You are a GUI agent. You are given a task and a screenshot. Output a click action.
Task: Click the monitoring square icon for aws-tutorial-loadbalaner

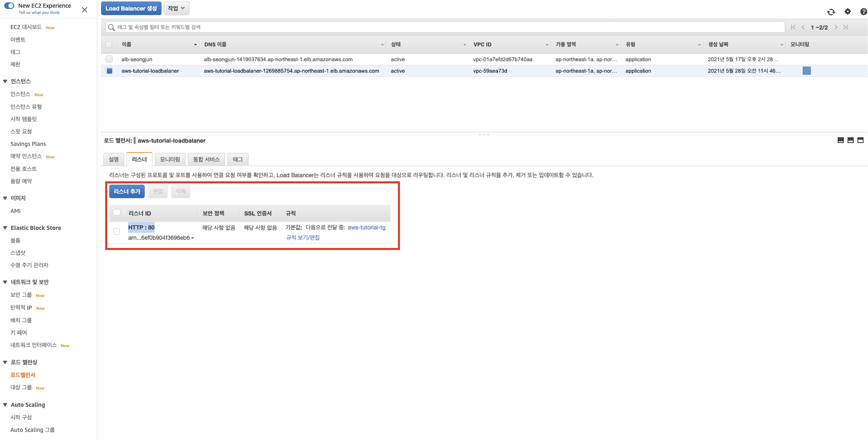pyautogui.click(x=806, y=71)
